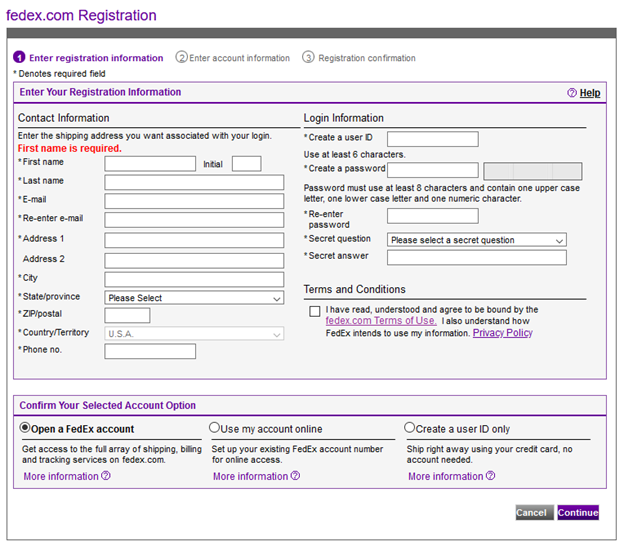
Task: Click the First name input field
Action: (x=150, y=164)
